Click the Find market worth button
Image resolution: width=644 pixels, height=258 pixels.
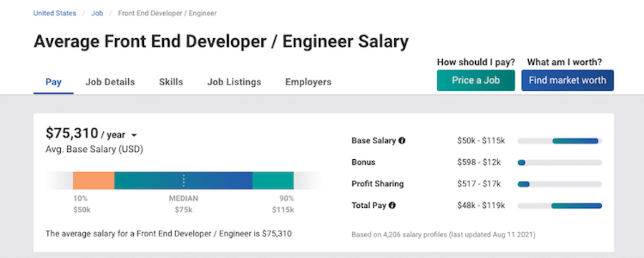pos(567,80)
